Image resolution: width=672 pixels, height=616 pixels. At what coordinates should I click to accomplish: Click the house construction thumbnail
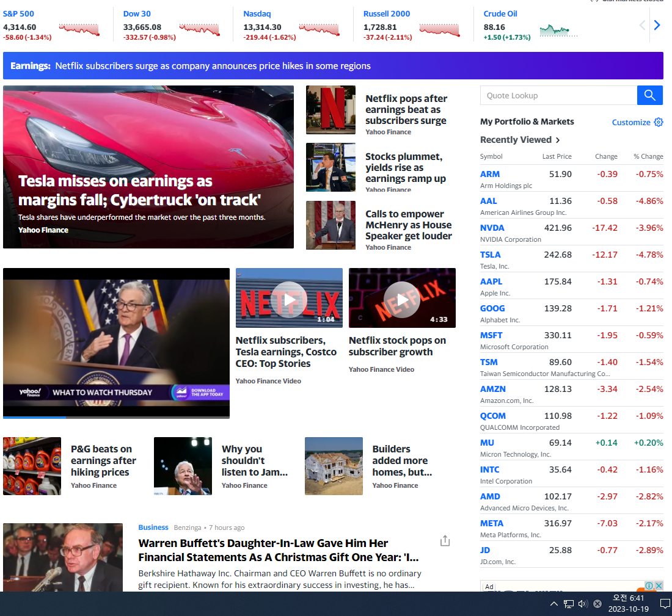(x=334, y=466)
